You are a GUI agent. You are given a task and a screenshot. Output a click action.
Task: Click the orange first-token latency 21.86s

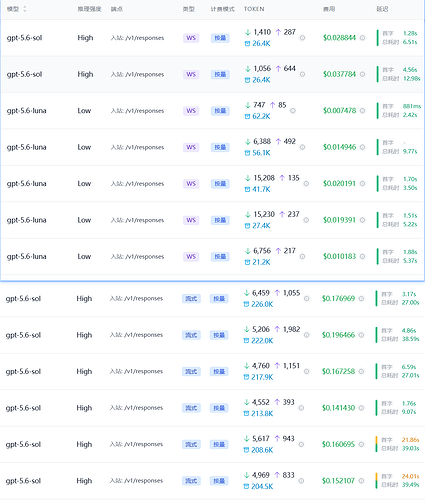[410, 440]
